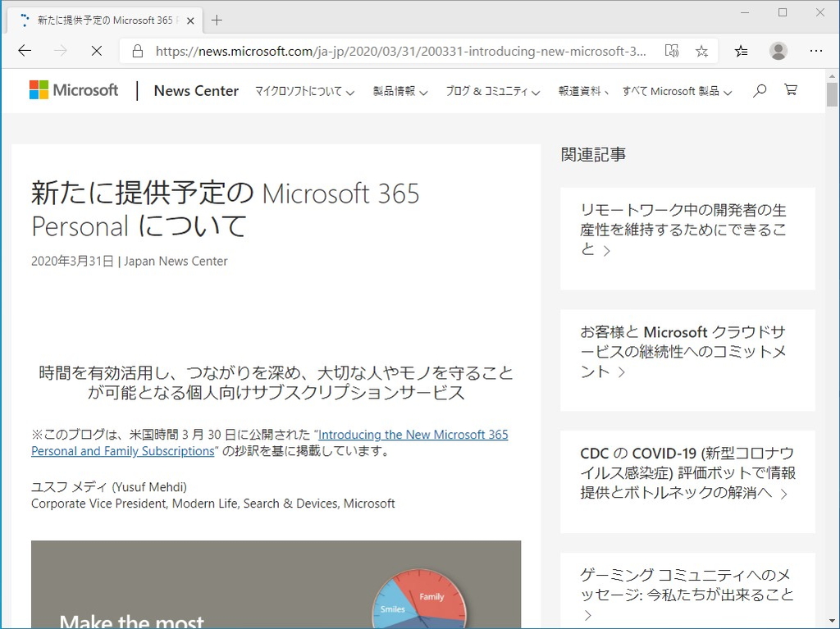Open the shopping cart icon

790,90
